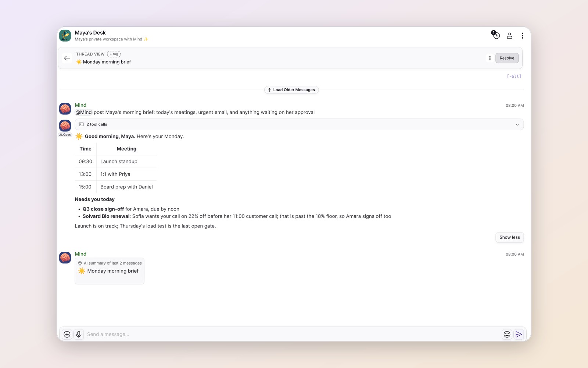Open the Monday morning brief summary card
The width and height of the screenshot is (588, 368).
110,271
